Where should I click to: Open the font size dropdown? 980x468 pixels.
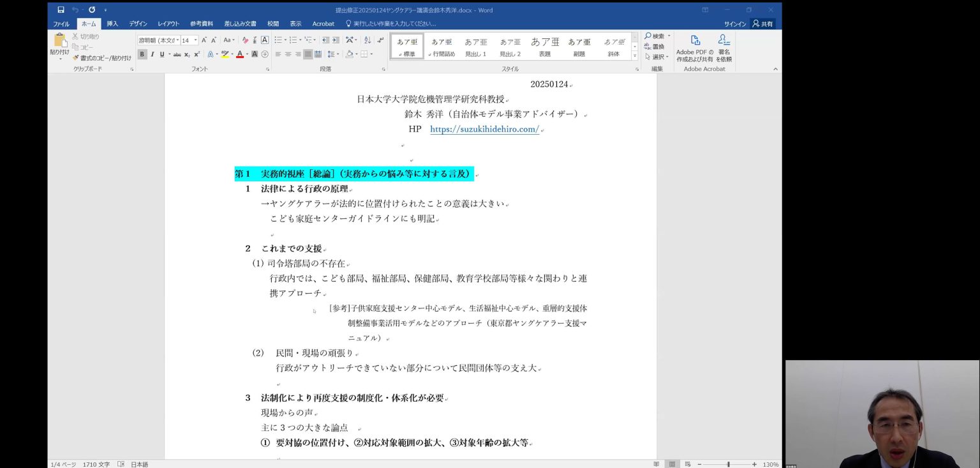click(195, 40)
